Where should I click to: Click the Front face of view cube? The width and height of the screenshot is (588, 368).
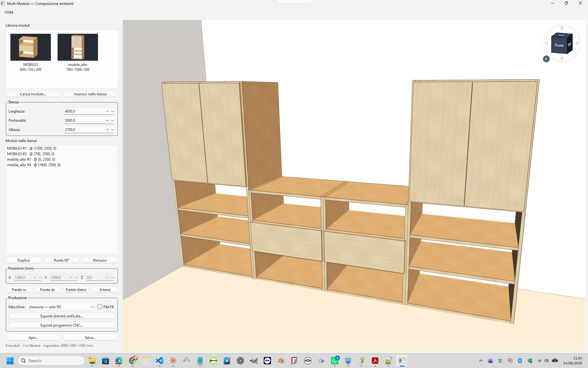click(x=559, y=45)
